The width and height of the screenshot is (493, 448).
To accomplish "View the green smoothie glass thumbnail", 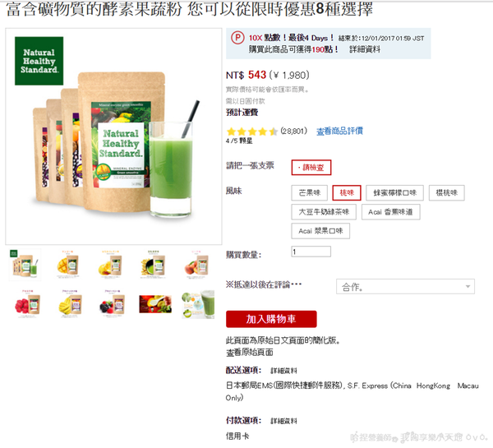I will click(x=198, y=304).
